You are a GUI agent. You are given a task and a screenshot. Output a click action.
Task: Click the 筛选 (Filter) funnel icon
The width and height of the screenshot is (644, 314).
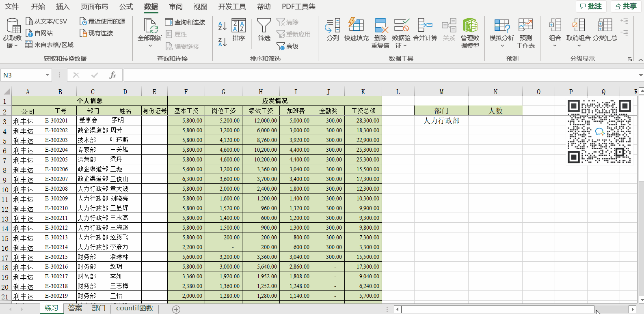click(264, 26)
